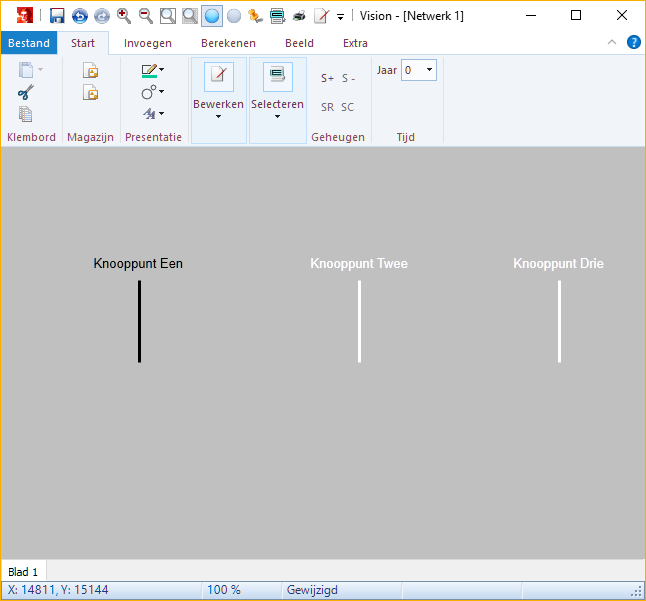Screen dimensions: 646x601
Task: Click the Cut scissors icon in Klembord
Action: tap(26, 92)
